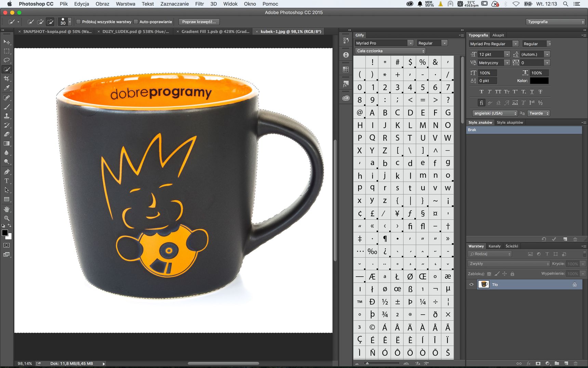Switch to Akapit tab

498,35
